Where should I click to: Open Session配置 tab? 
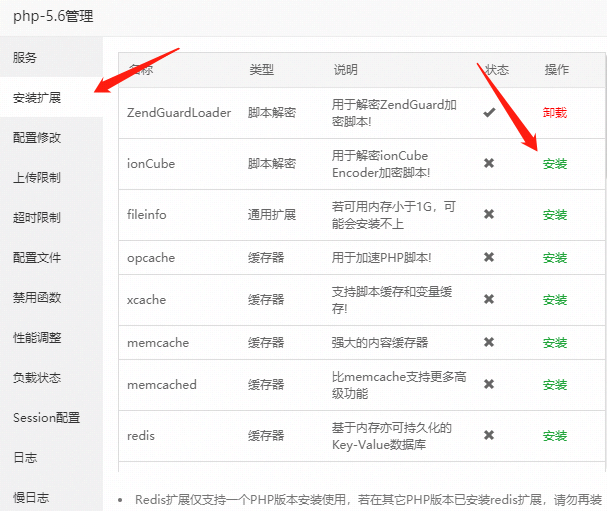(x=51, y=418)
